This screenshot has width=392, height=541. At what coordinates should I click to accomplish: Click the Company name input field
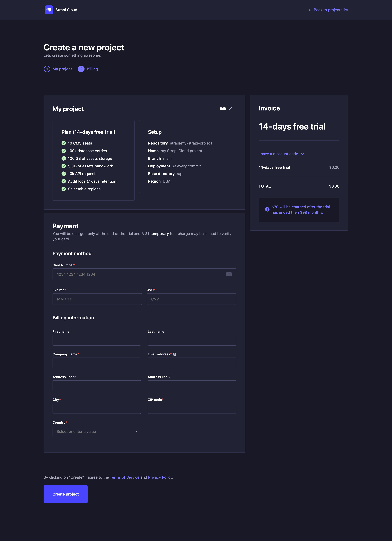pos(97,363)
